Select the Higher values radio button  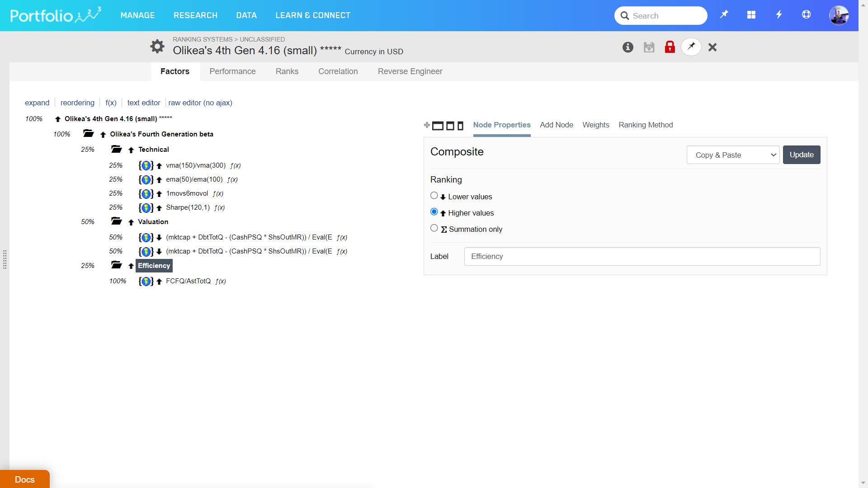pos(434,212)
